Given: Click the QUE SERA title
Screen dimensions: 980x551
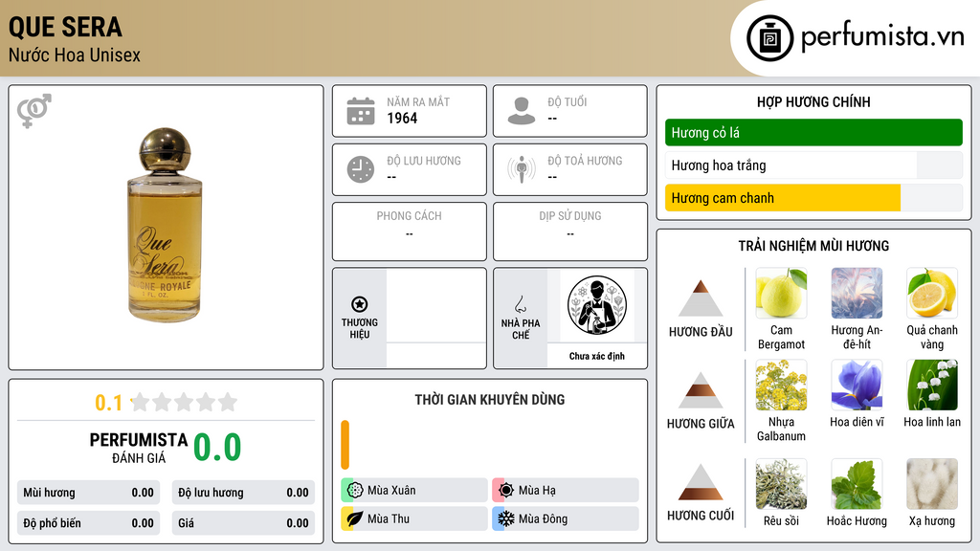Looking at the screenshot, I should pyautogui.click(x=66, y=28).
